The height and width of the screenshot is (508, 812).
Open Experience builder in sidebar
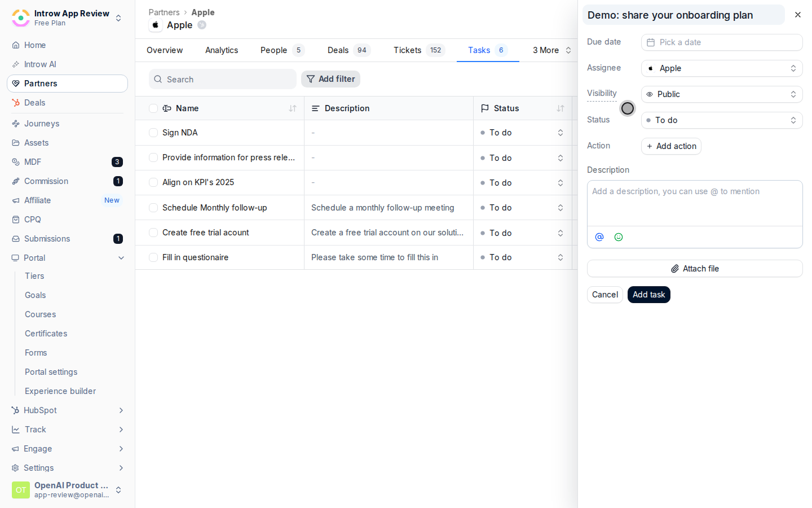(60, 391)
